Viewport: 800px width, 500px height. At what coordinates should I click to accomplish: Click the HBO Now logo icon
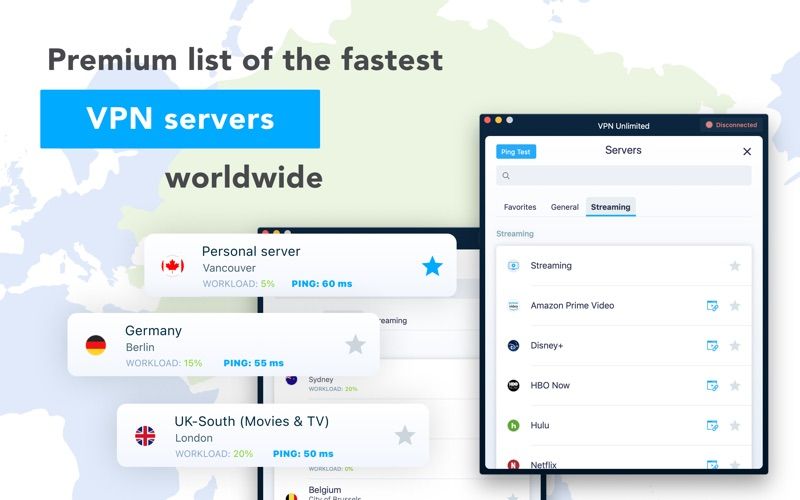click(x=513, y=385)
